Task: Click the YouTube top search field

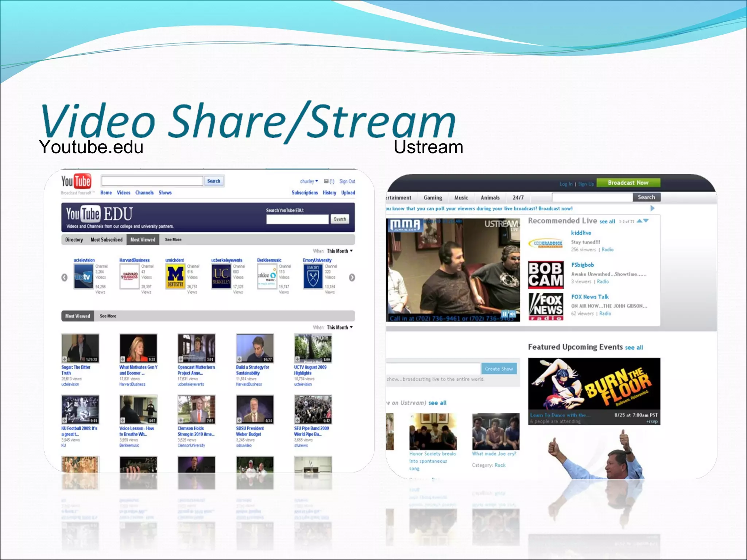Action: [152, 181]
